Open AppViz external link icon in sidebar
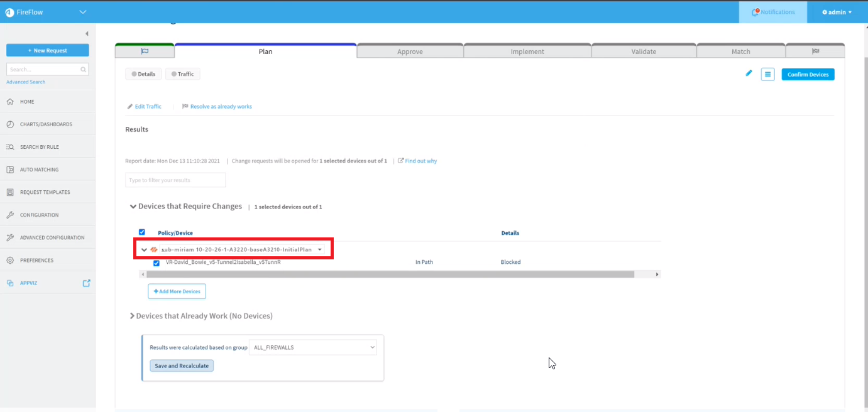868x412 pixels. coord(87,283)
